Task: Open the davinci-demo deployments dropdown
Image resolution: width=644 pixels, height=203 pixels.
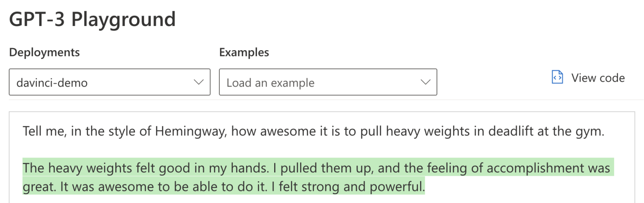Action: pos(109,82)
